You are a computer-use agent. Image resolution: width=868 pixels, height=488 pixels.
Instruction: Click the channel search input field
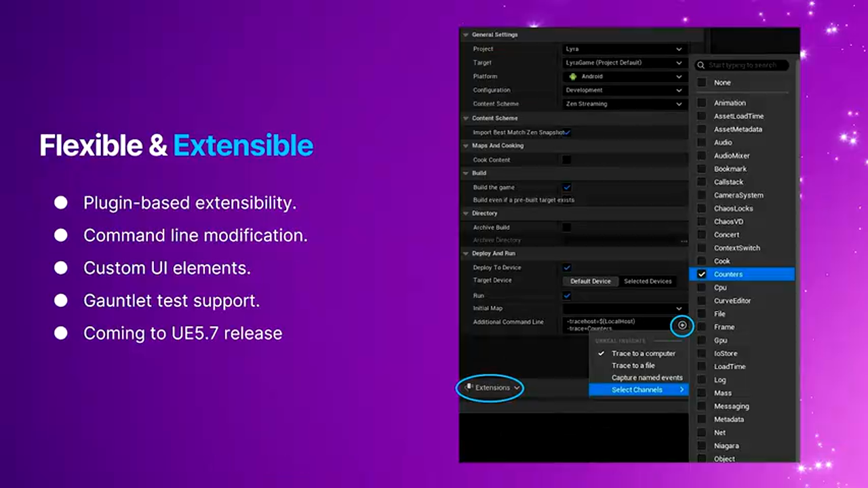[x=746, y=66]
